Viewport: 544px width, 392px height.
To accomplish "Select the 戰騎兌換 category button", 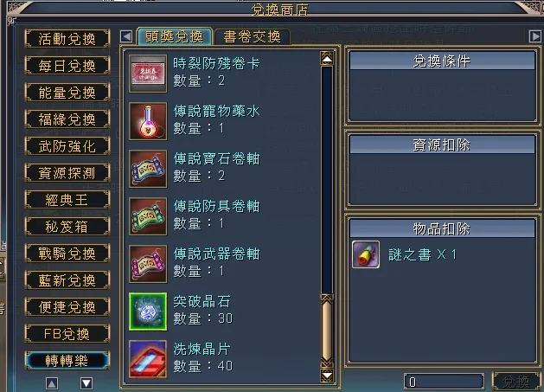I will coord(67,254).
